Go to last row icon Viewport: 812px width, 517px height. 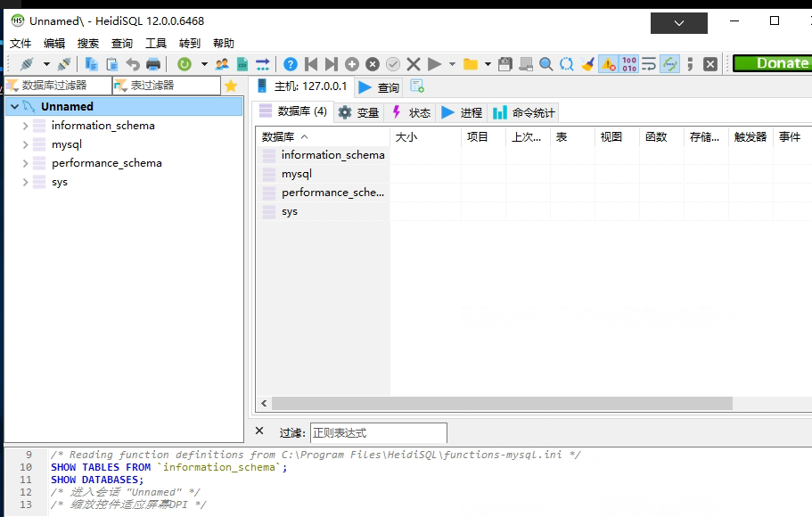[x=332, y=64]
